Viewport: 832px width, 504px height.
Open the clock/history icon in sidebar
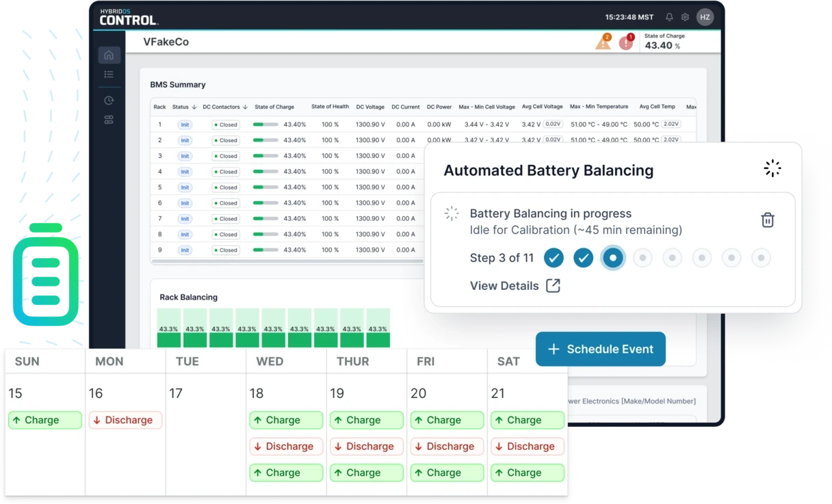[x=109, y=101]
